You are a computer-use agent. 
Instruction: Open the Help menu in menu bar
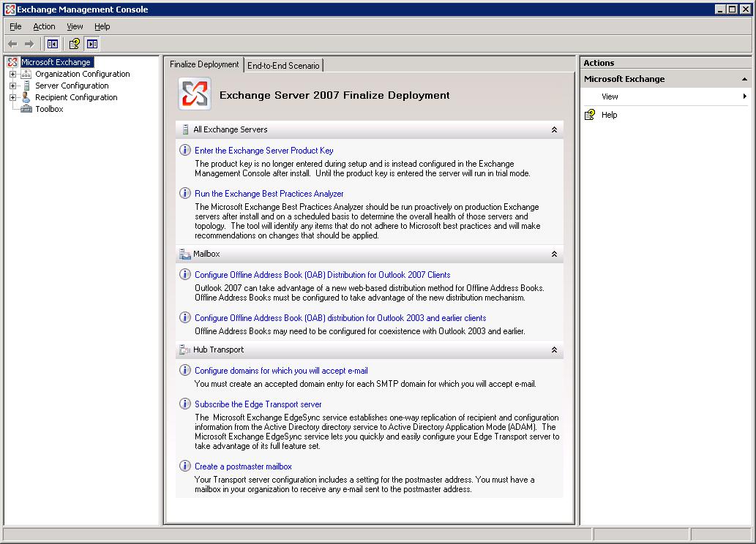tap(102, 26)
